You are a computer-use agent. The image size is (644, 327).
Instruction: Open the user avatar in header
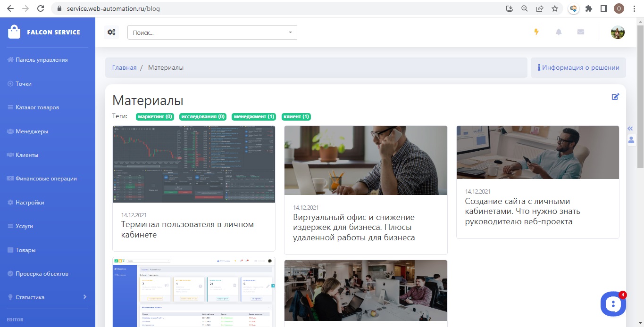point(618,32)
